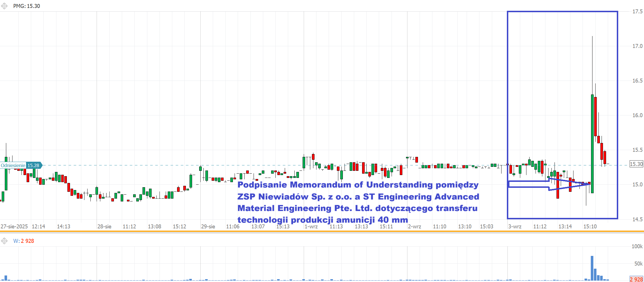This screenshot has height=282, width=644.
Task: Click the 11:13 time label
Action: coord(336,226)
